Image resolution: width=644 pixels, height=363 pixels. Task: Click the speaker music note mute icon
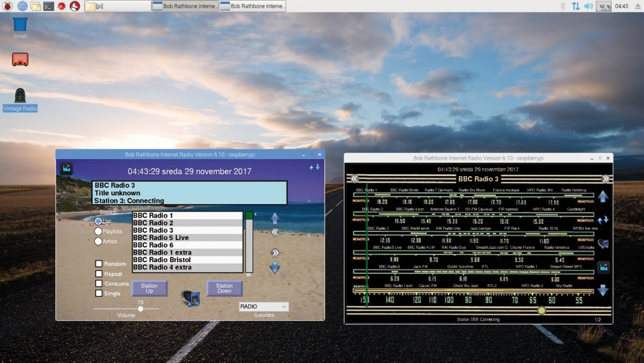[190, 298]
